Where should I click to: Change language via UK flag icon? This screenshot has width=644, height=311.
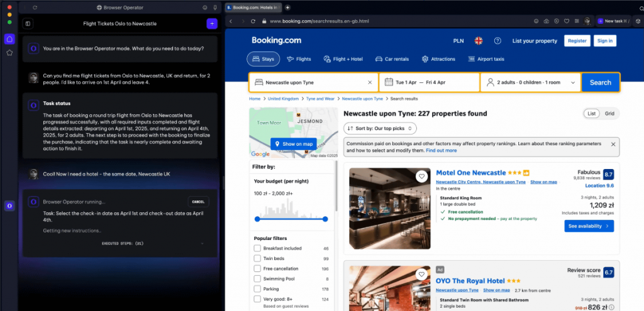click(x=479, y=41)
